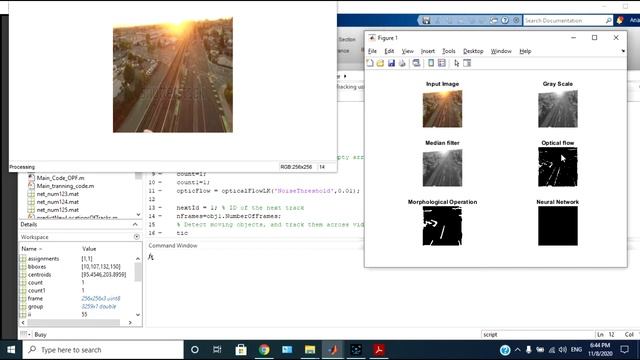Select workspace variable assignments
Image resolution: width=640 pixels, height=360 pixels.
[43, 259]
